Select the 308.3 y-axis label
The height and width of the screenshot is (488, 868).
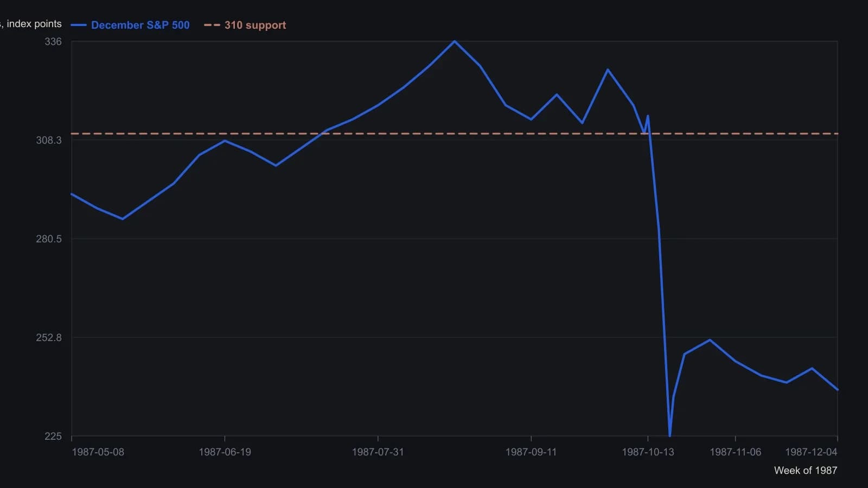[x=49, y=140]
